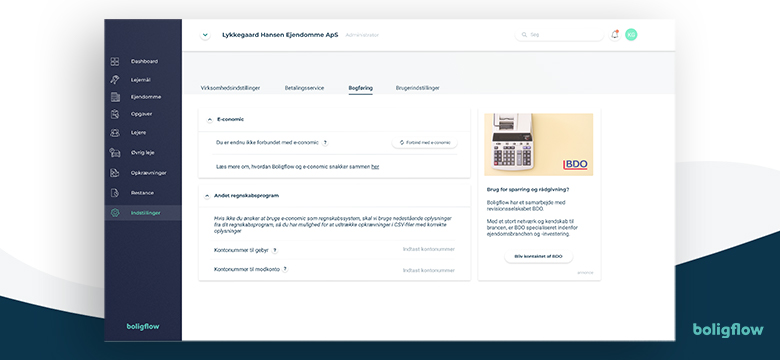The image size is (780, 360).
Task: Open the Dashboard grid icon
Action: coord(115,62)
